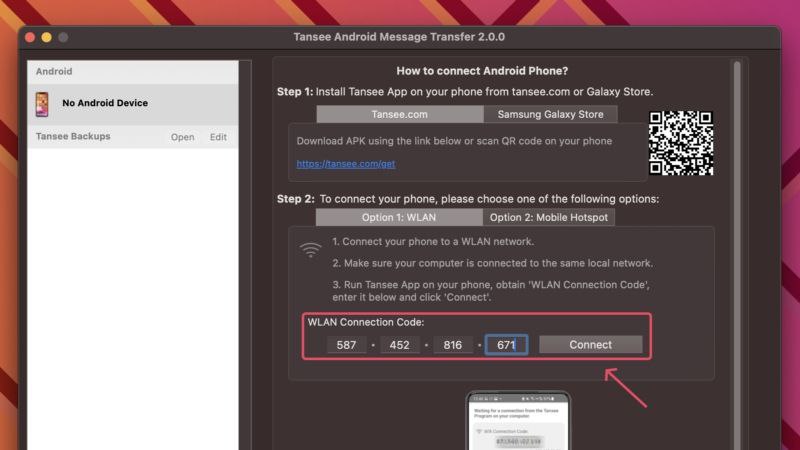Click '1. Connect your phone to a WLAN network.'
800x450 pixels.
pos(433,241)
